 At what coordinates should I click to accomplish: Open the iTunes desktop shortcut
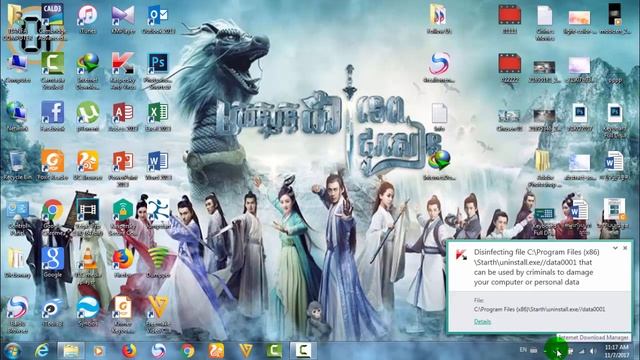(x=87, y=16)
